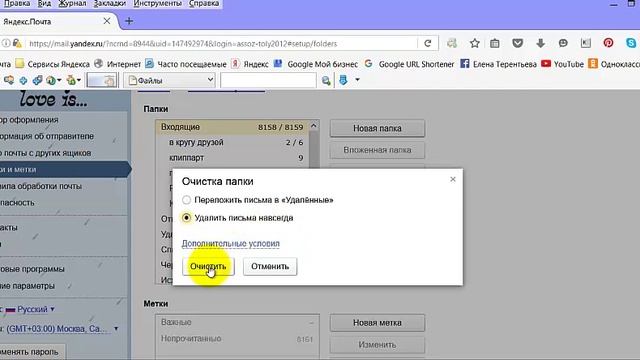Viewport: 640px width, 360px height.
Task: Click the empty search field in second toolbar
Action: (x=268, y=80)
